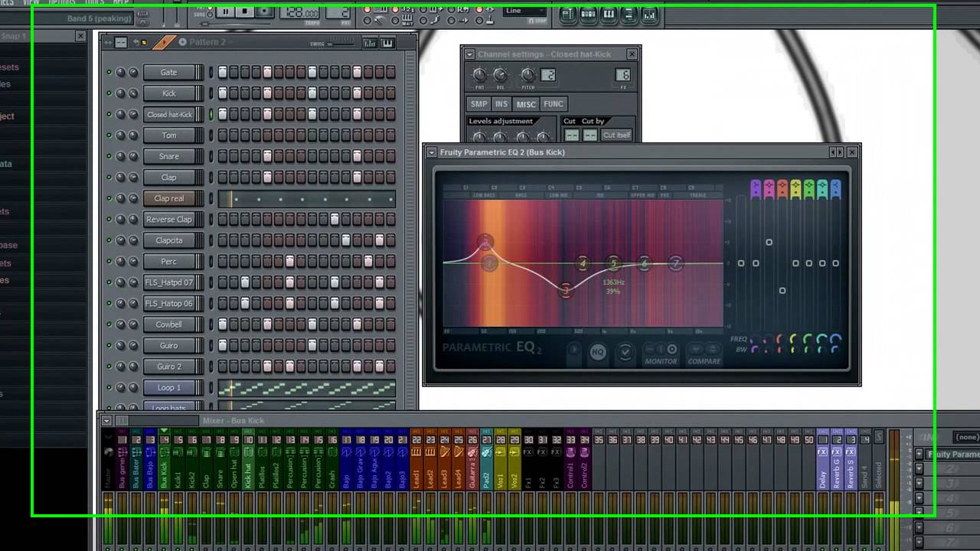Click the checkmark button beside HQ
This screenshot has height=551, width=980.
tap(626, 352)
